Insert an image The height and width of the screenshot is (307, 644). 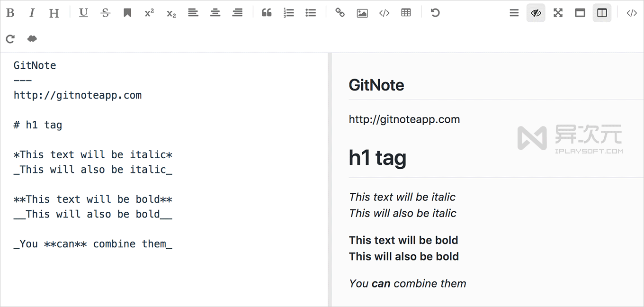coord(362,13)
